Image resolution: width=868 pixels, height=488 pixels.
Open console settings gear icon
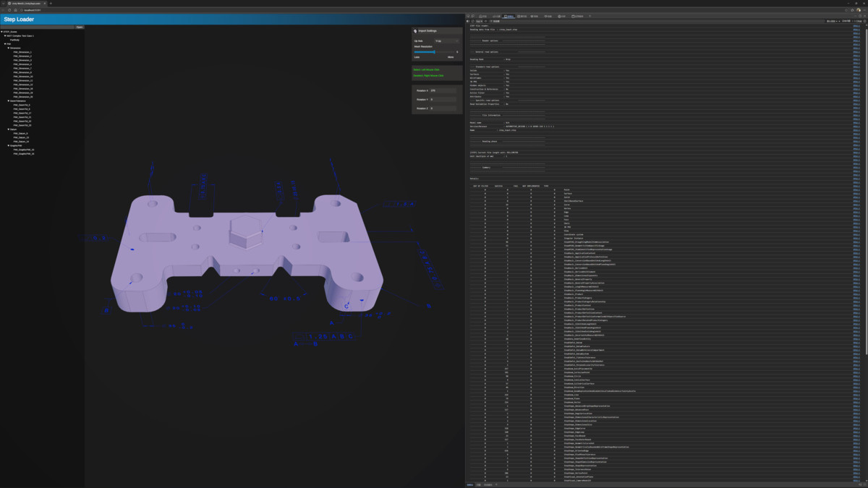(864, 22)
